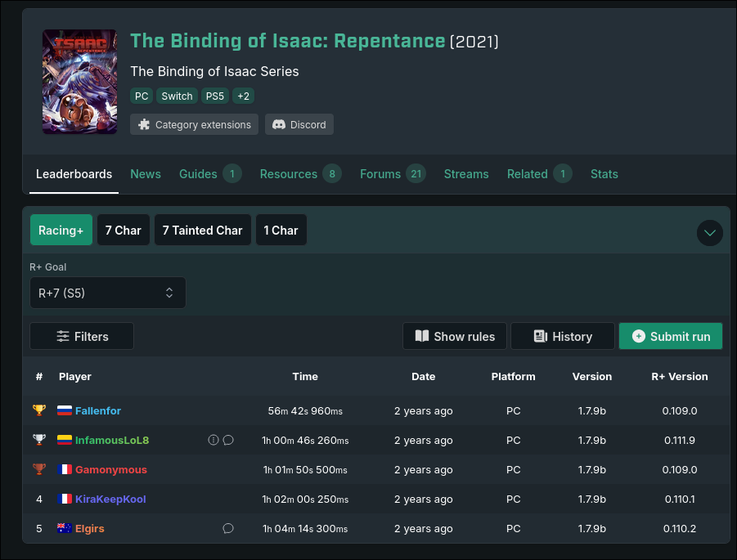Open the News tab
This screenshot has width=737, height=560.
pos(146,174)
